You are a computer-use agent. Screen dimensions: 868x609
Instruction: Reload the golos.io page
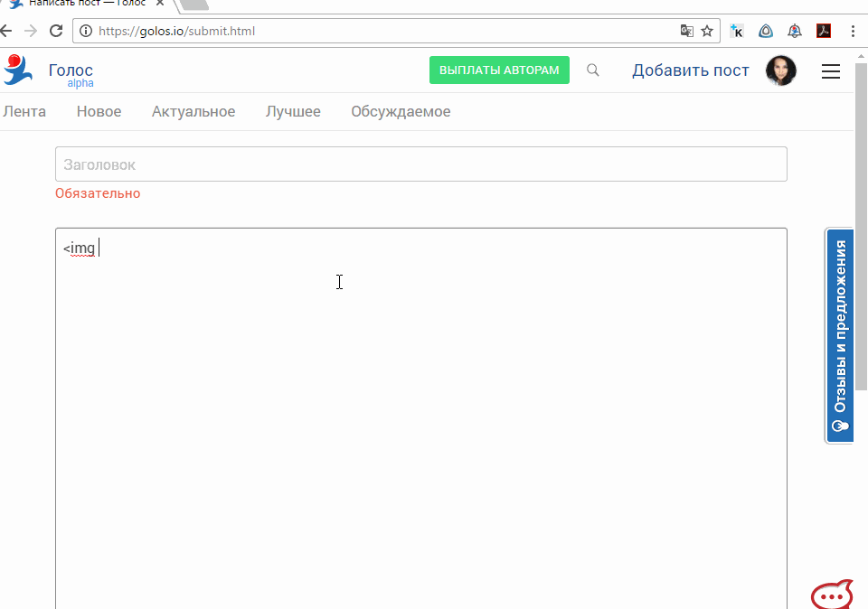click(x=56, y=31)
